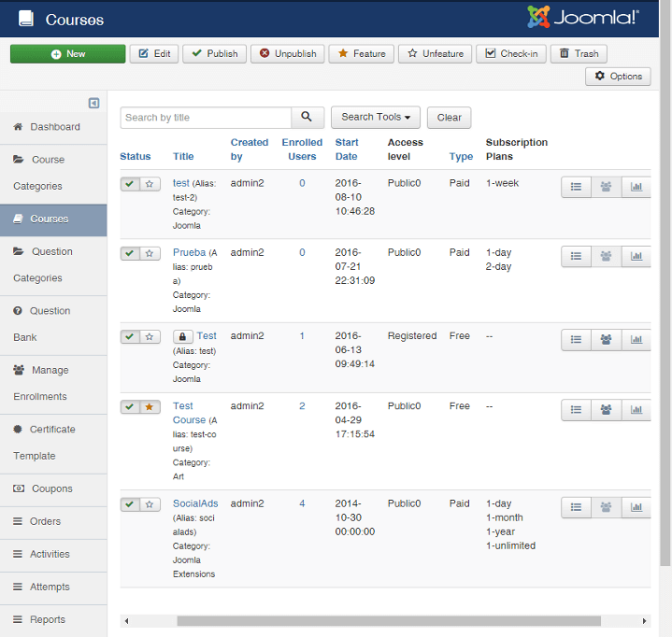Screen dimensions: 672x637
Task: Open Manage Enrollments in the sidebar
Action: (53, 383)
